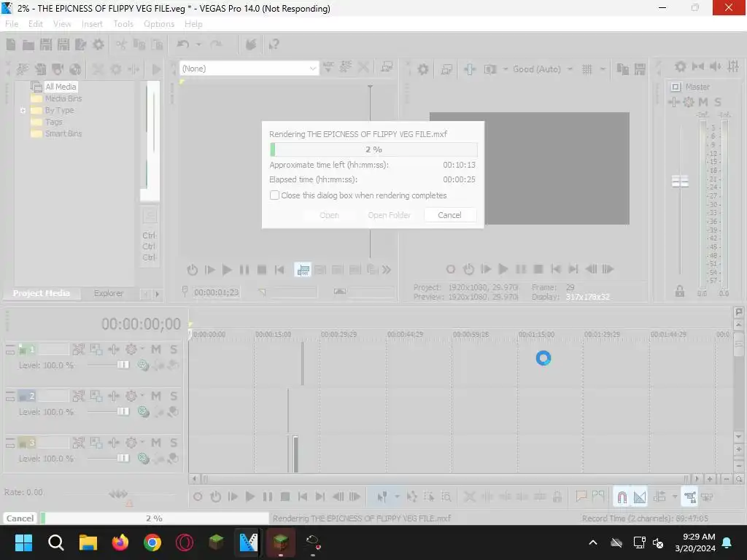Solo track 1 with its S button

174,349
